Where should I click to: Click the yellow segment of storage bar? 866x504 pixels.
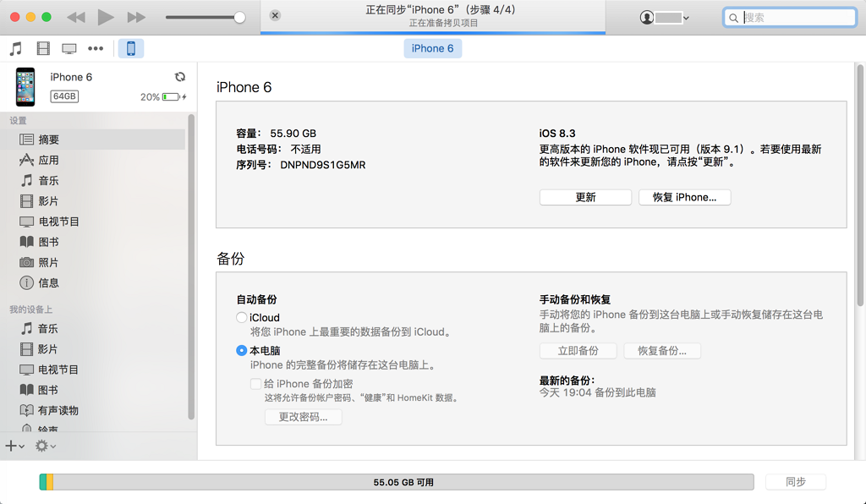pyautogui.click(x=50, y=482)
